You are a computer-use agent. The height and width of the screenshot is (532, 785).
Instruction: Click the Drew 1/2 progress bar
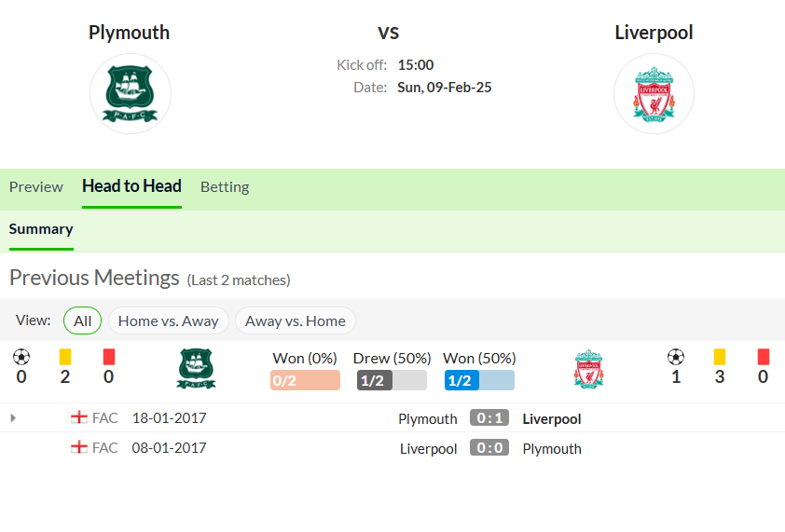point(392,380)
